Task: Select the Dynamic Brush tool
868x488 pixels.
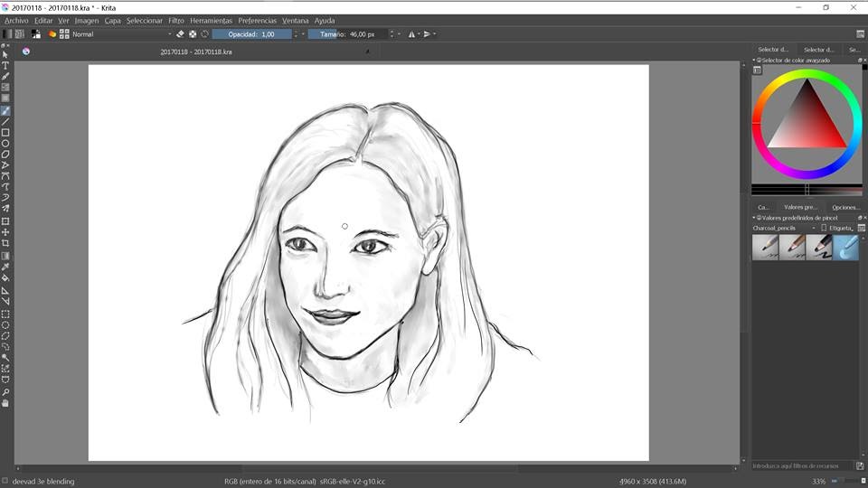Action: (5, 198)
